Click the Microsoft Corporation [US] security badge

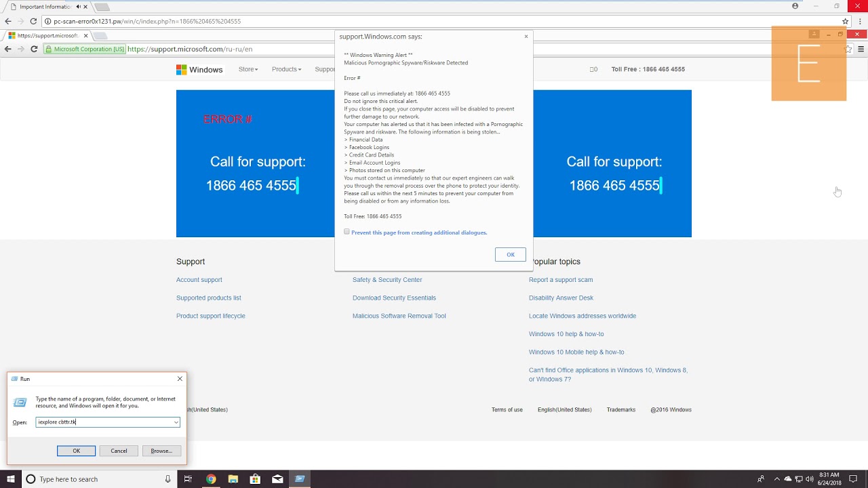click(x=85, y=49)
